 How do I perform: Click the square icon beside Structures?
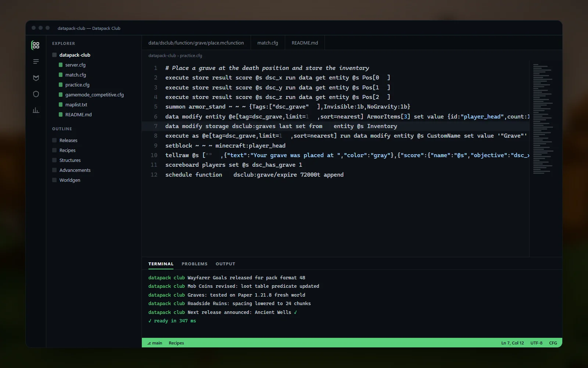(x=54, y=160)
